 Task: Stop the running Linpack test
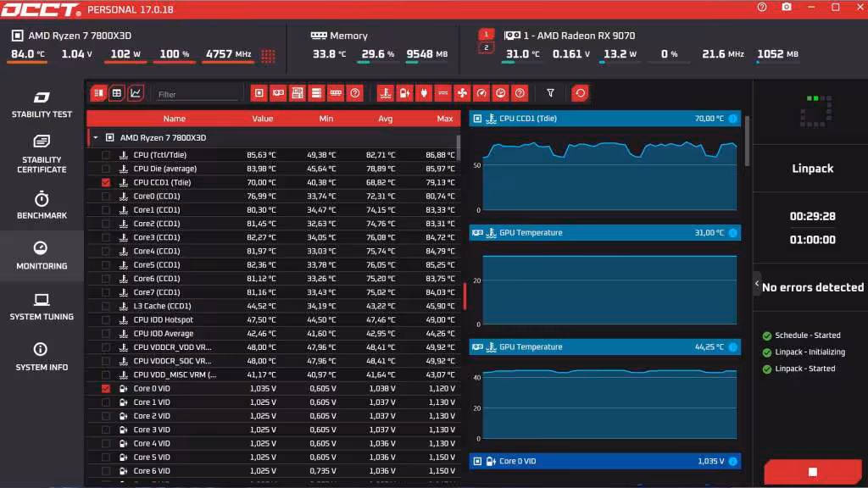813,472
